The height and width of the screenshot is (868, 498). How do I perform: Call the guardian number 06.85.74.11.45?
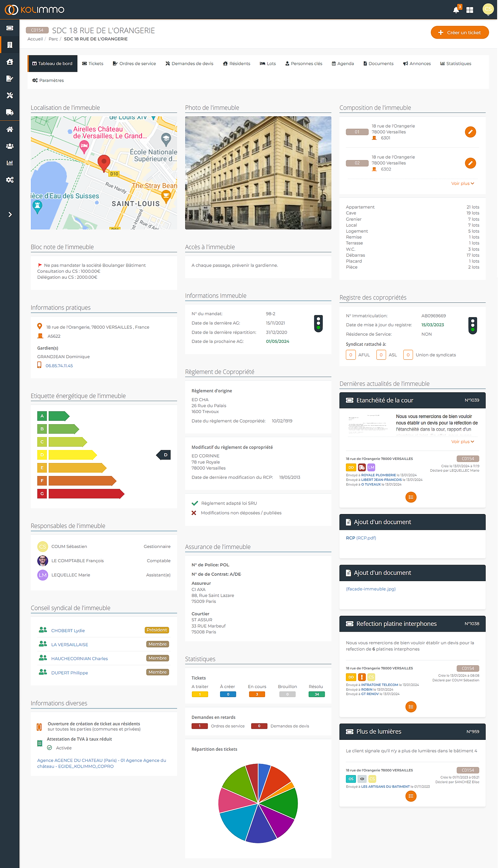[59, 366]
